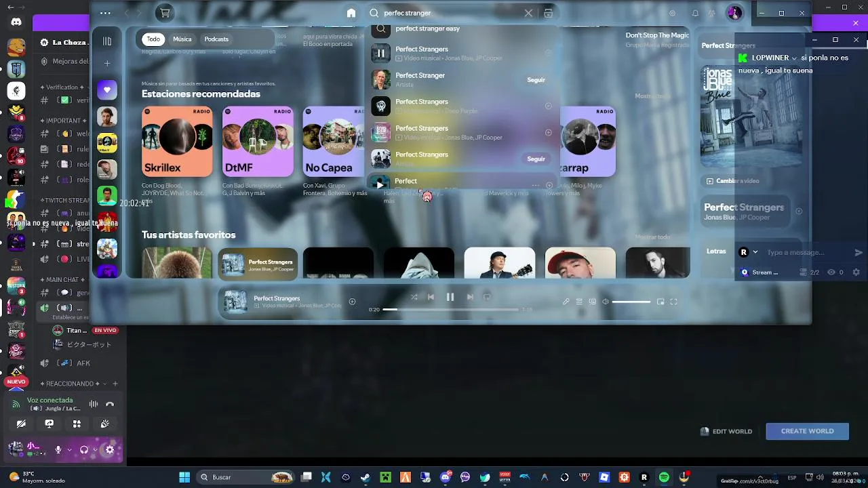
Task: Play the 'Perfect' search result
Action: (x=380, y=184)
